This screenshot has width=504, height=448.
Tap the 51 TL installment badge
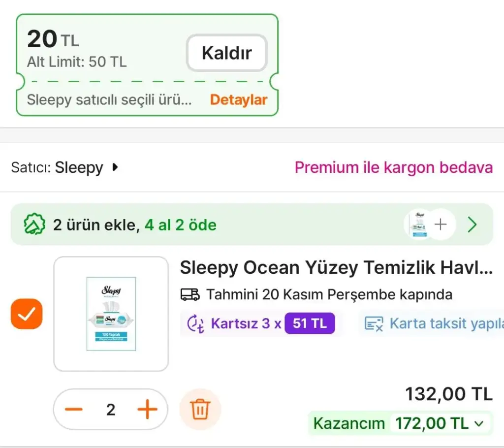pyautogui.click(x=310, y=323)
